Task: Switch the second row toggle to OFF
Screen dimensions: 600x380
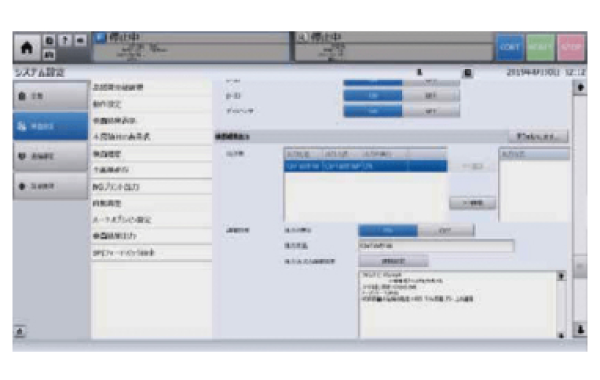Action: click(x=431, y=96)
